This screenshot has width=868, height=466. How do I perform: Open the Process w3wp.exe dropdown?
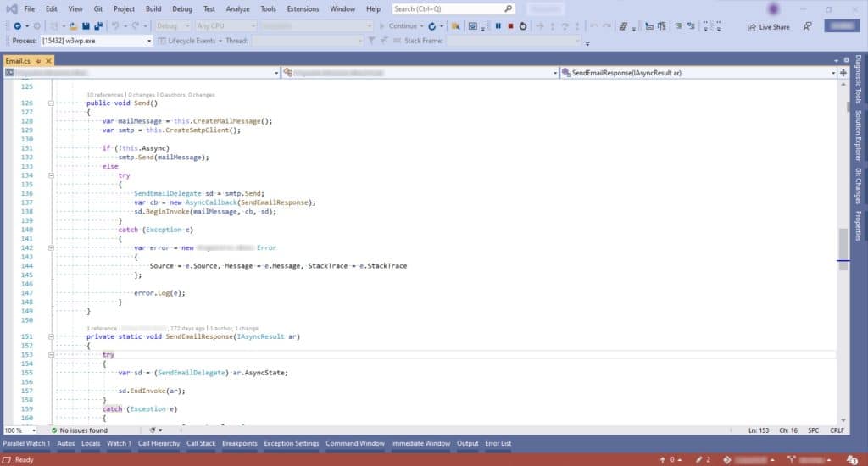click(149, 41)
